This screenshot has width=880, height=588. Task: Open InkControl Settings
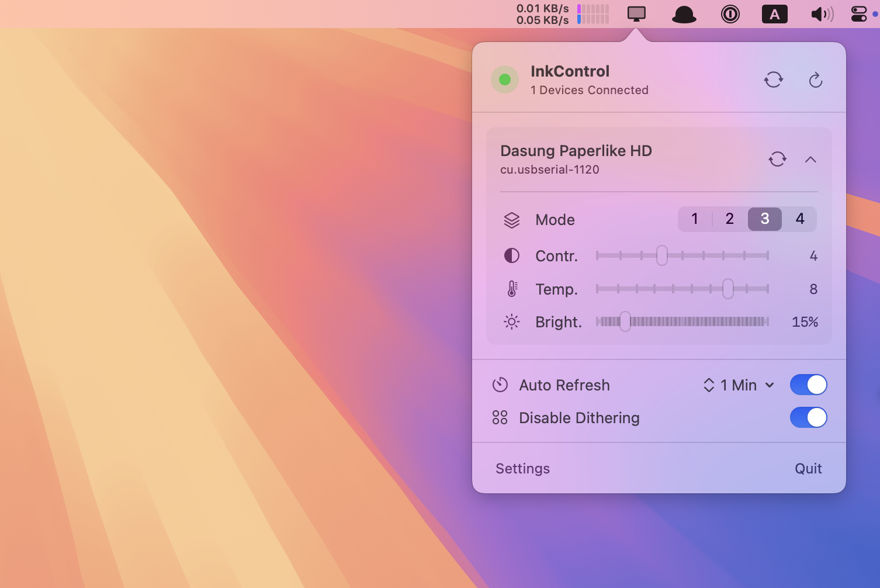pos(522,469)
